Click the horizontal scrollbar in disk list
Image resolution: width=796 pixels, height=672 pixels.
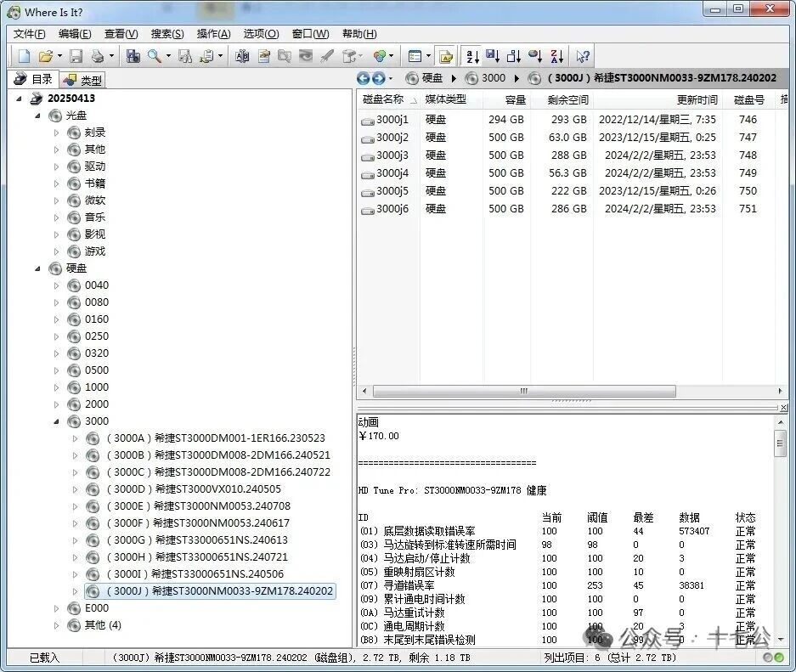(x=524, y=392)
